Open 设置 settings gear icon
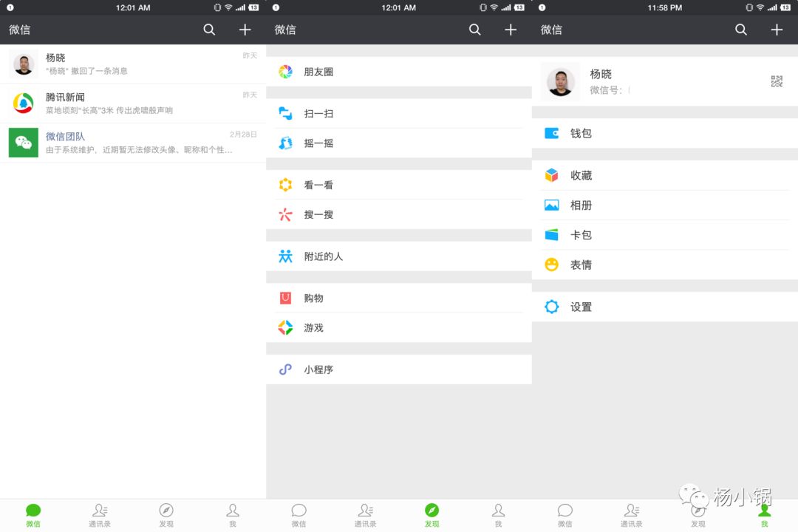The image size is (798, 532). pyautogui.click(x=552, y=307)
